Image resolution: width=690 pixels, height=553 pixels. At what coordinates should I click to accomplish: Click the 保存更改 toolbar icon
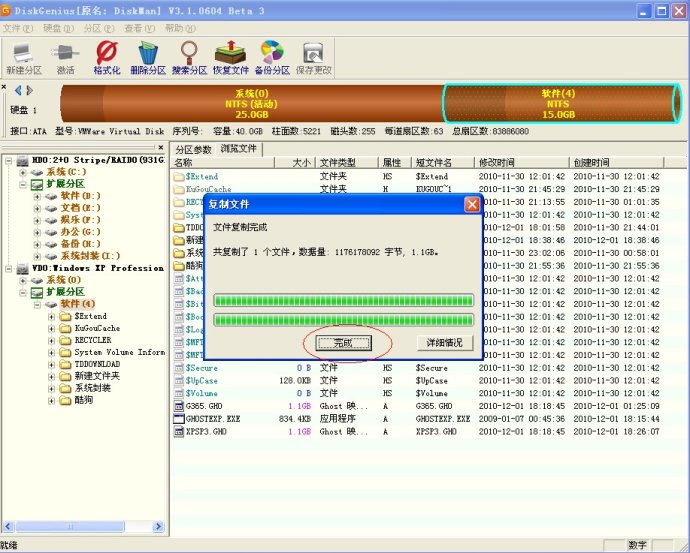pos(313,59)
